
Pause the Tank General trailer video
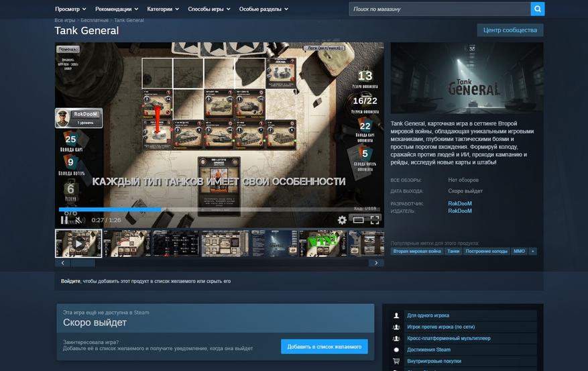[64, 220]
